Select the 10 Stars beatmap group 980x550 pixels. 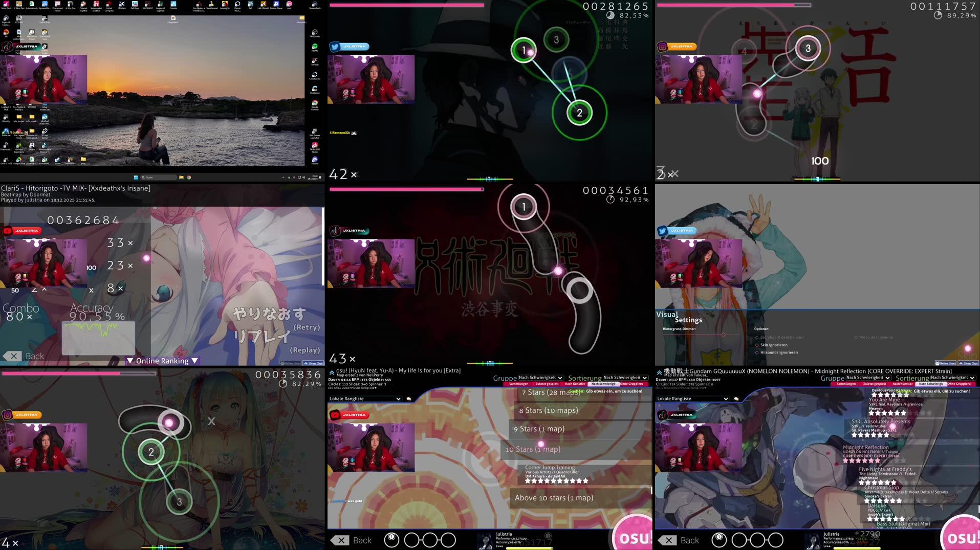pos(533,449)
